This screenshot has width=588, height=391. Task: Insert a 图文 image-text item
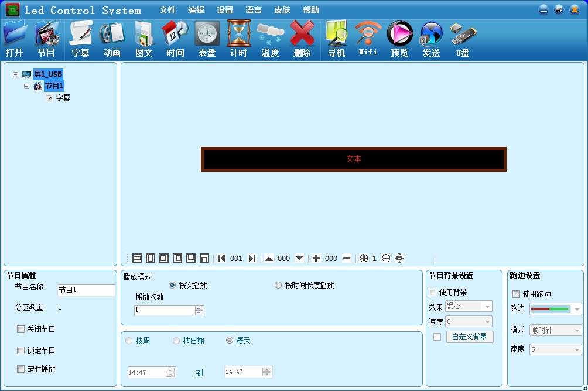pos(143,39)
